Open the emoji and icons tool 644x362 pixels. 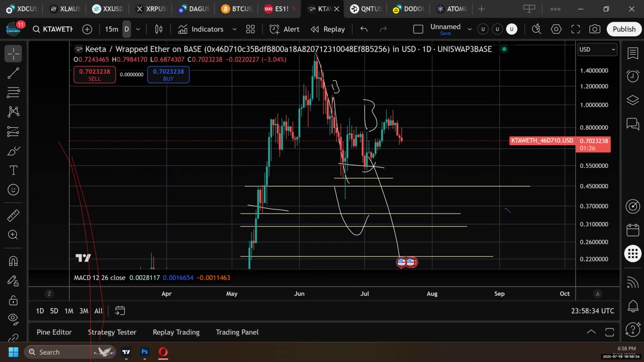[13, 190]
